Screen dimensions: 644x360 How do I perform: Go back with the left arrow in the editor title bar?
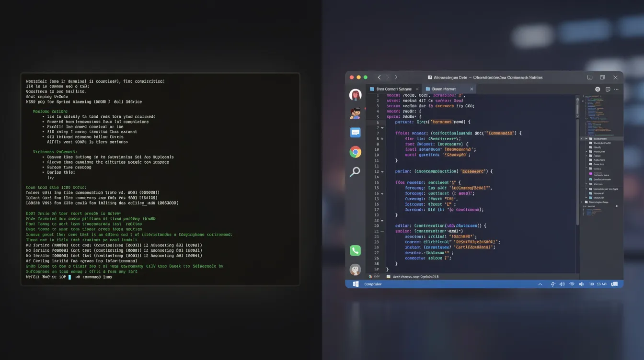click(x=379, y=77)
